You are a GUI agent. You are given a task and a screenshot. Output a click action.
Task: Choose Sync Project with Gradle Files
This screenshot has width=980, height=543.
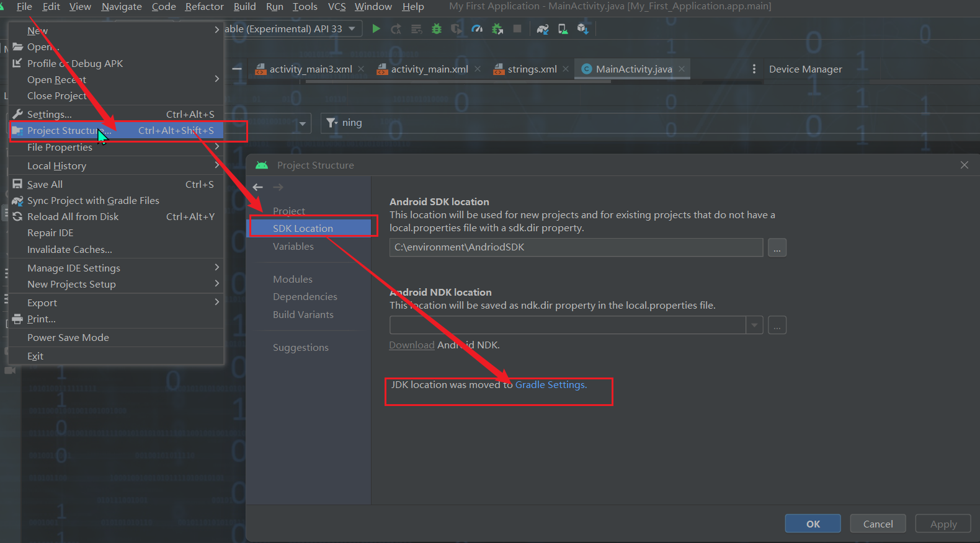tap(115, 200)
